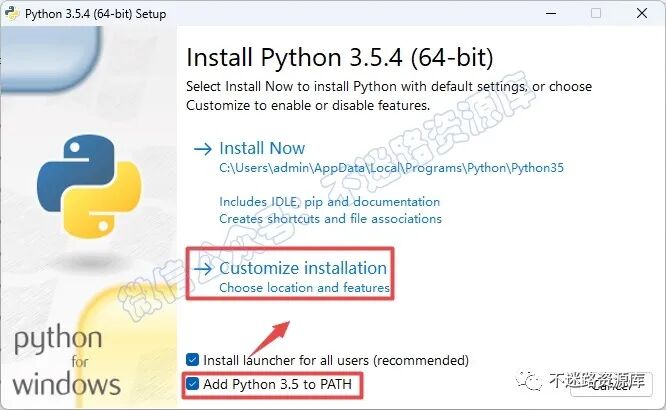Click the 'python for windows' branding text
The image size is (666, 410).
coord(67,360)
